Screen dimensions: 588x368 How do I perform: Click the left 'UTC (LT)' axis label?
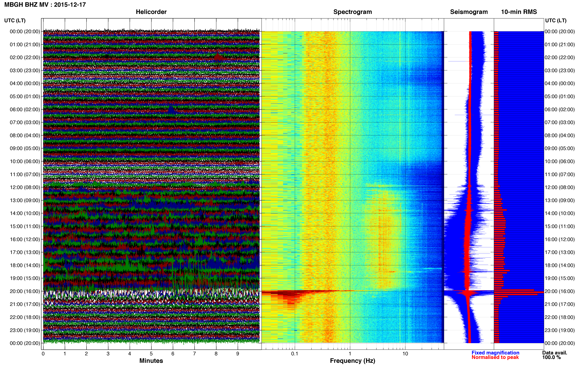coord(15,21)
